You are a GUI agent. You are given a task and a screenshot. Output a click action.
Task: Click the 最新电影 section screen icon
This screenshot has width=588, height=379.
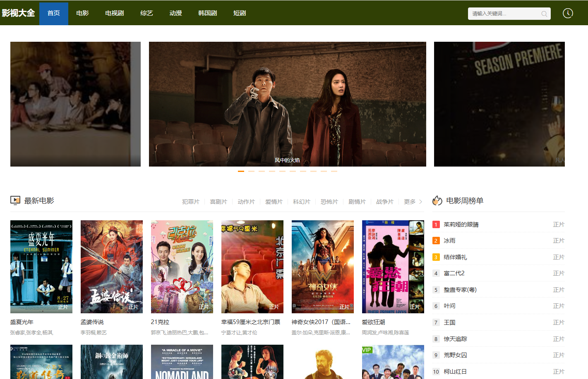[x=15, y=200]
